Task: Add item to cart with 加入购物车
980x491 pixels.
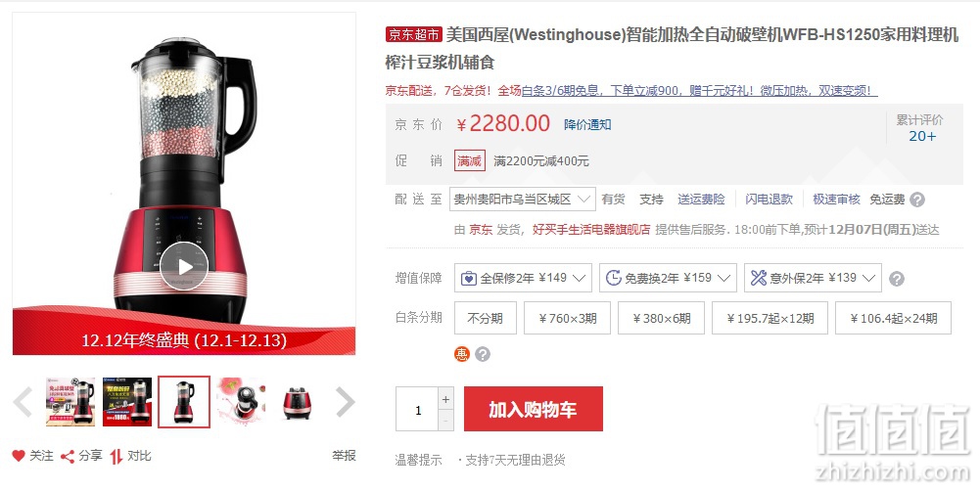Action: tap(534, 409)
